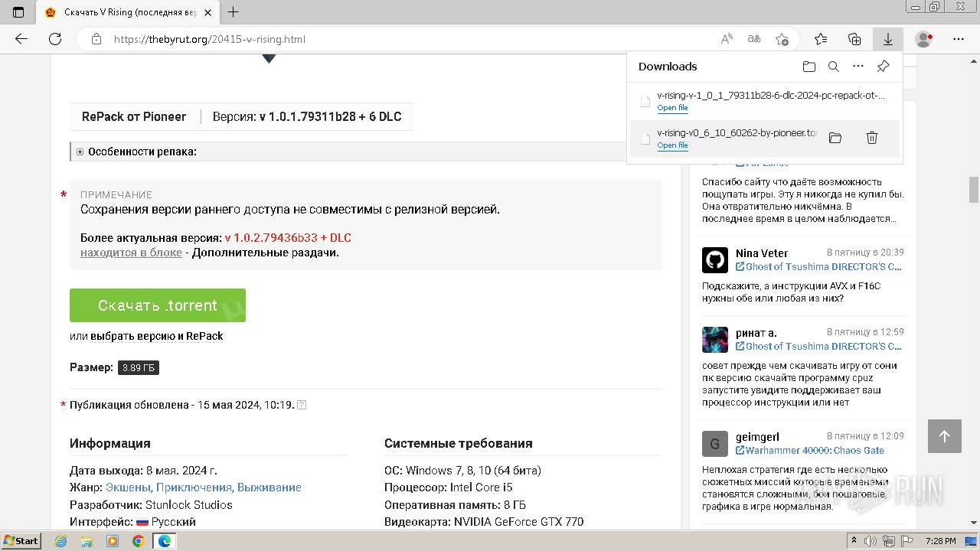The width and height of the screenshot is (980, 551).
Task: Pin the Downloads panel
Action: pos(883,67)
